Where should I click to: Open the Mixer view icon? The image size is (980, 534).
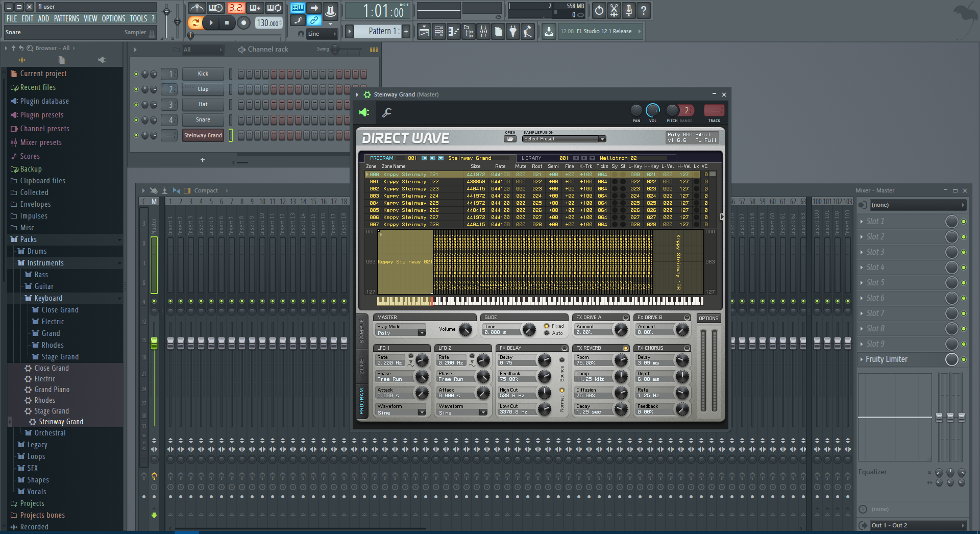(x=483, y=32)
